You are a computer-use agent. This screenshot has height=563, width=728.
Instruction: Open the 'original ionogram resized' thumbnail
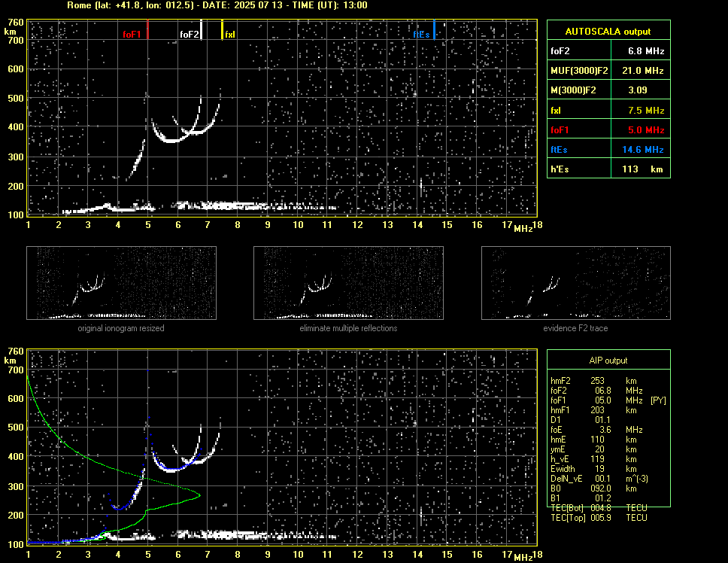(x=121, y=283)
